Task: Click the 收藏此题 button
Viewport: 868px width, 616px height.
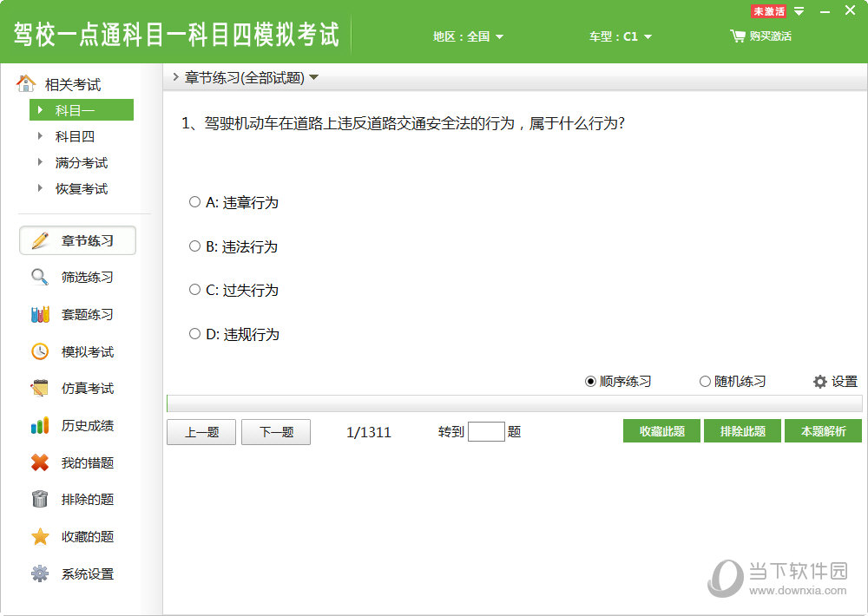Action: (x=662, y=431)
